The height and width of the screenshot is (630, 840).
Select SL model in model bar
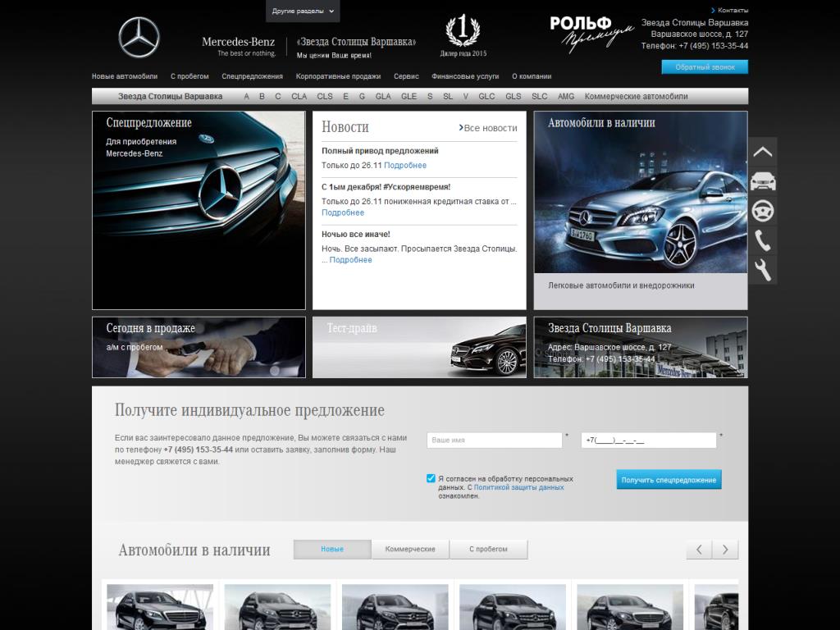tap(448, 97)
